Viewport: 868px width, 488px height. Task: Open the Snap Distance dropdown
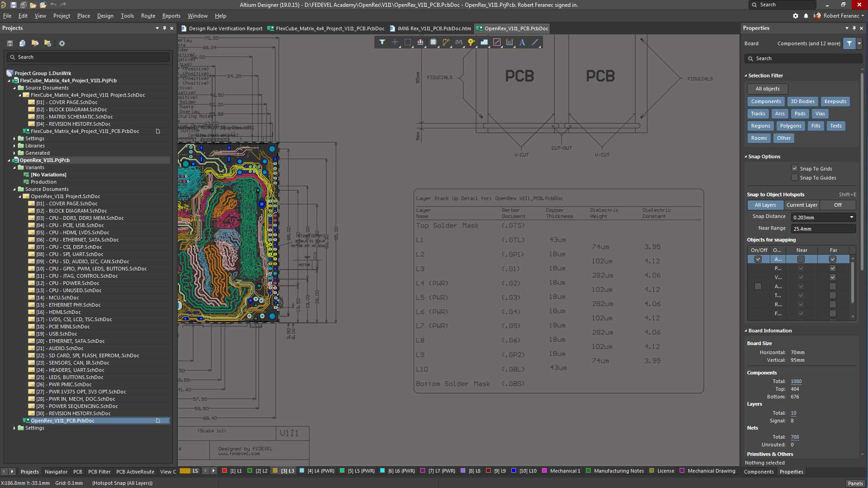point(851,217)
